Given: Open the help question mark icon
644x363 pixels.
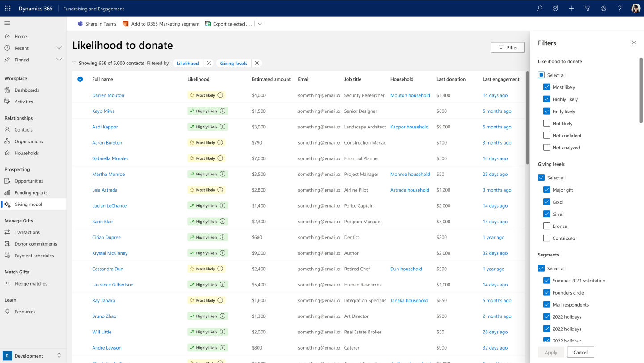Looking at the screenshot, I should pos(619,9).
